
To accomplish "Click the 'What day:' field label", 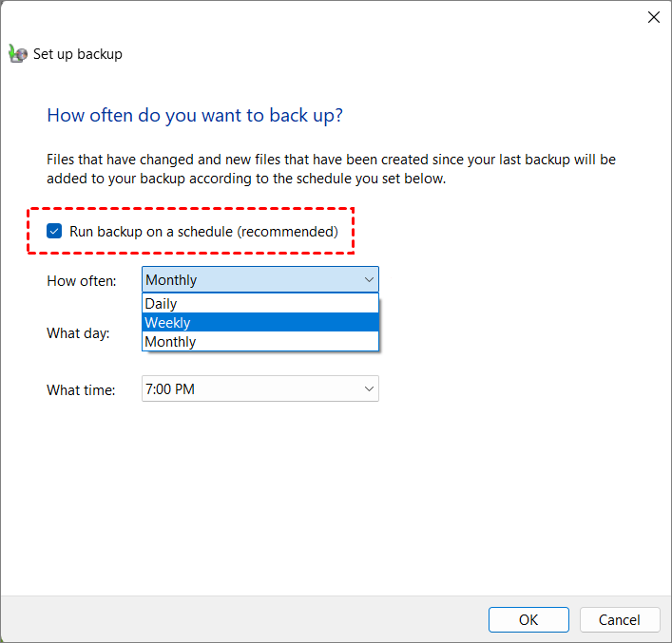I will 78,333.
